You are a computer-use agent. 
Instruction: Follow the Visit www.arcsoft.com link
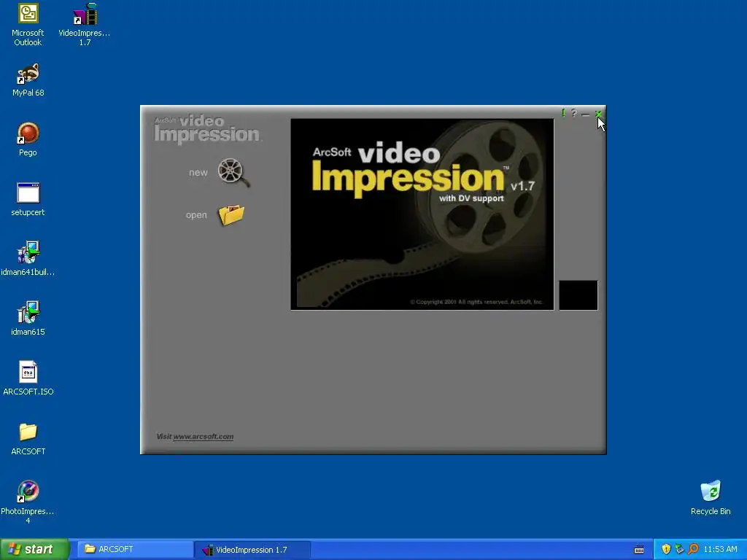(195, 436)
